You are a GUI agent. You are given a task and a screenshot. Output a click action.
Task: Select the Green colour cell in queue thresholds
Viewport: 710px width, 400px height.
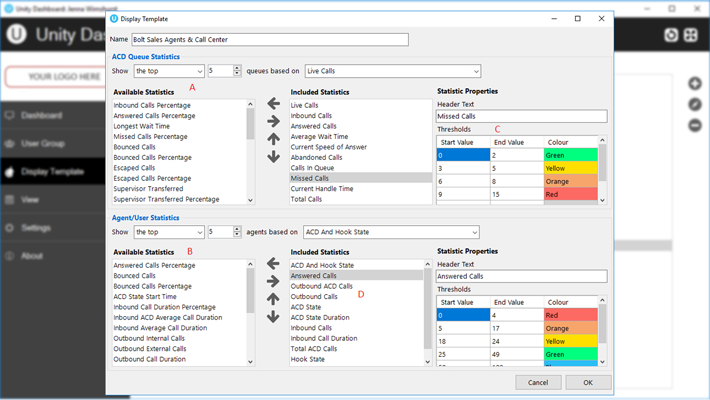click(571, 155)
